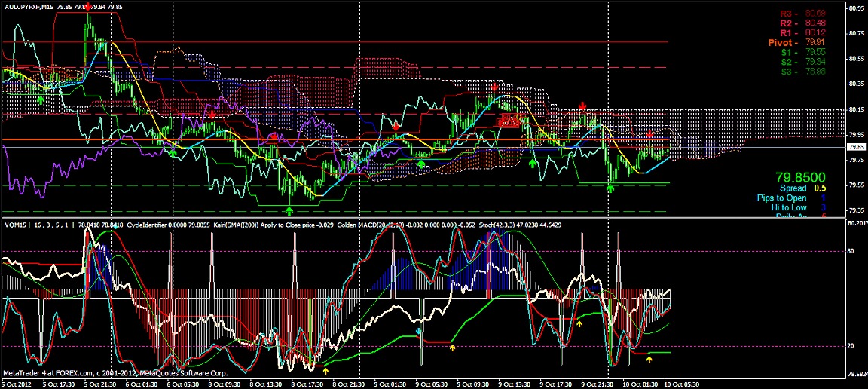Click the cyan down arrow in the indicator window
868x389 pixels.
click(x=419, y=330)
